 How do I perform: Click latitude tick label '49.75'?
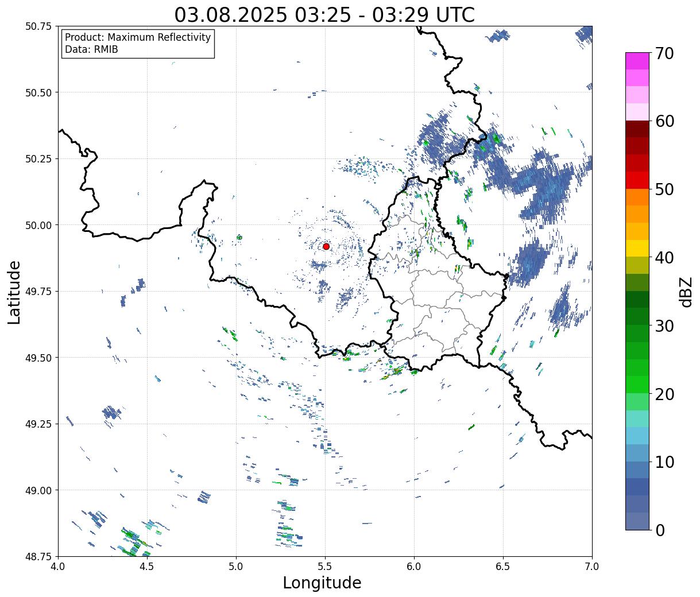point(38,292)
